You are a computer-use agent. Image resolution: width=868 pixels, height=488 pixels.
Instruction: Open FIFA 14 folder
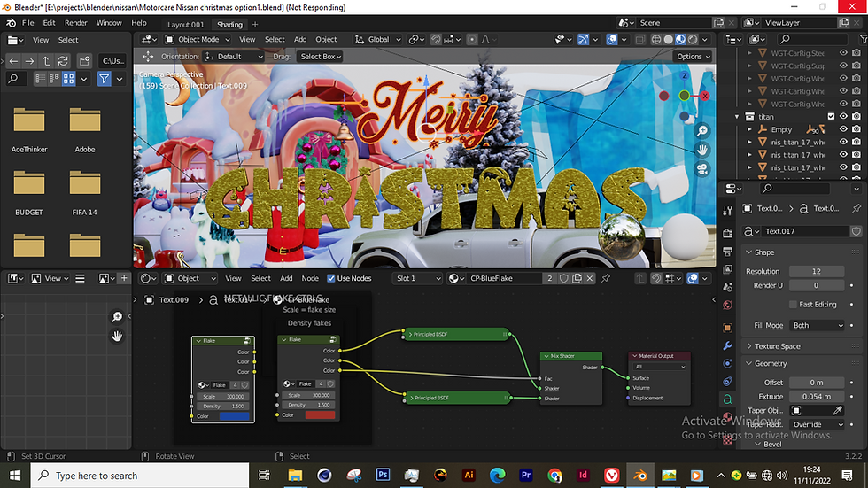[85, 193]
